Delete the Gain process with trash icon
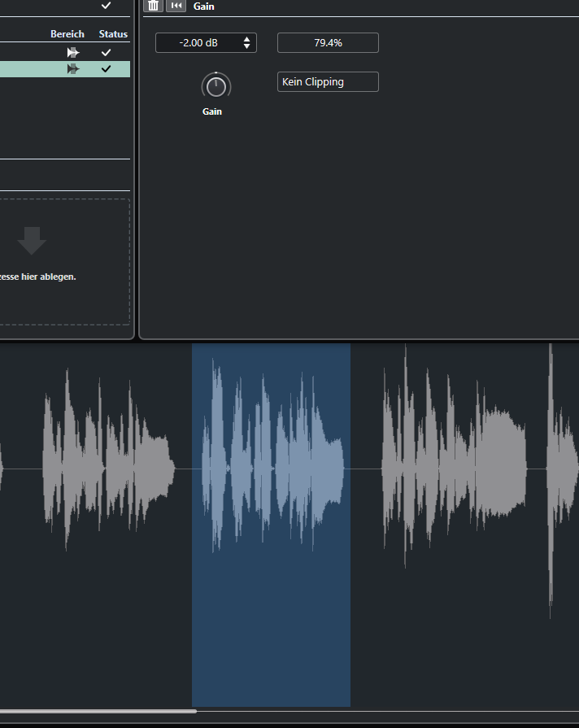This screenshot has height=728, width=579. (x=153, y=6)
